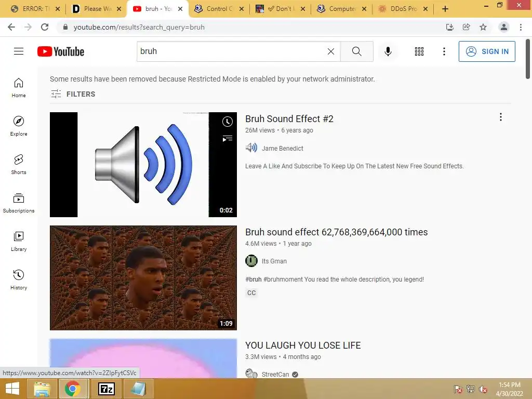Open Library in the sidebar
Viewport: 532px width, 399px height.
click(x=19, y=241)
